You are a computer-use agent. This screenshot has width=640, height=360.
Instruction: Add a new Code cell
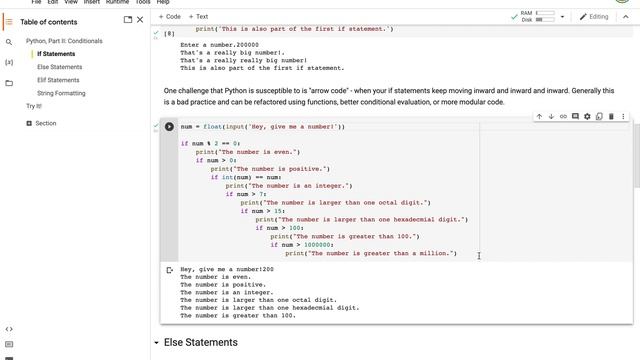[x=169, y=17]
